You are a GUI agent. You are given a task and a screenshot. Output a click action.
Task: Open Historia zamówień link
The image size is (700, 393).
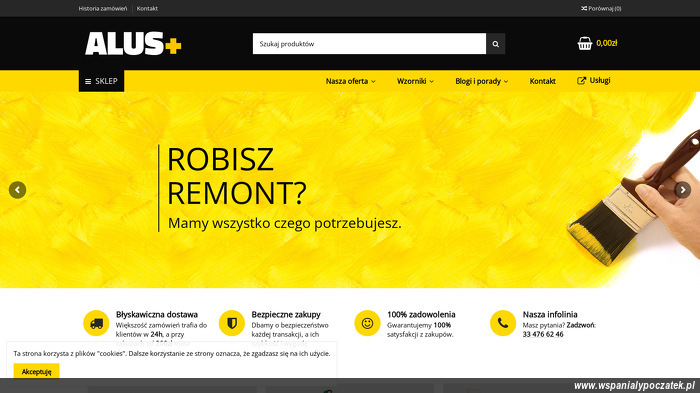pyautogui.click(x=103, y=8)
